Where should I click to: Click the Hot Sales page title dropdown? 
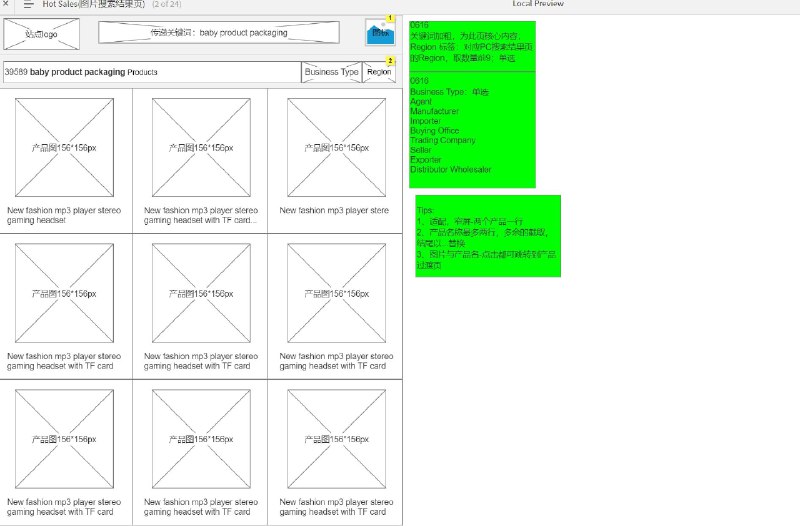click(x=94, y=4)
